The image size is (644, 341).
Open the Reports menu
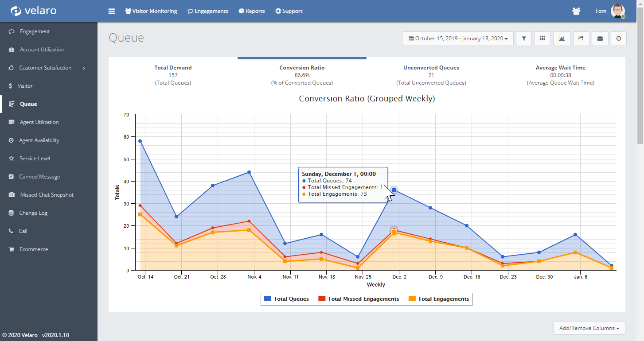pyautogui.click(x=252, y=11)
